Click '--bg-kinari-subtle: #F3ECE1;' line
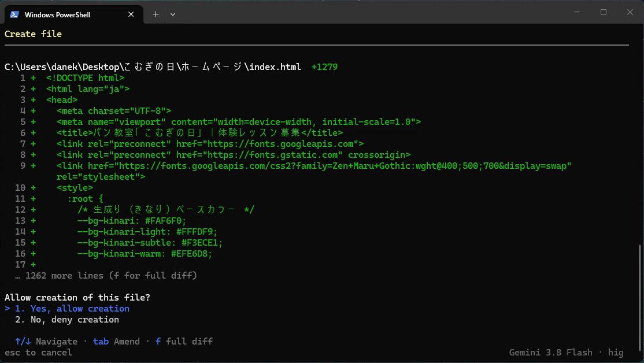 click(150, 243)
